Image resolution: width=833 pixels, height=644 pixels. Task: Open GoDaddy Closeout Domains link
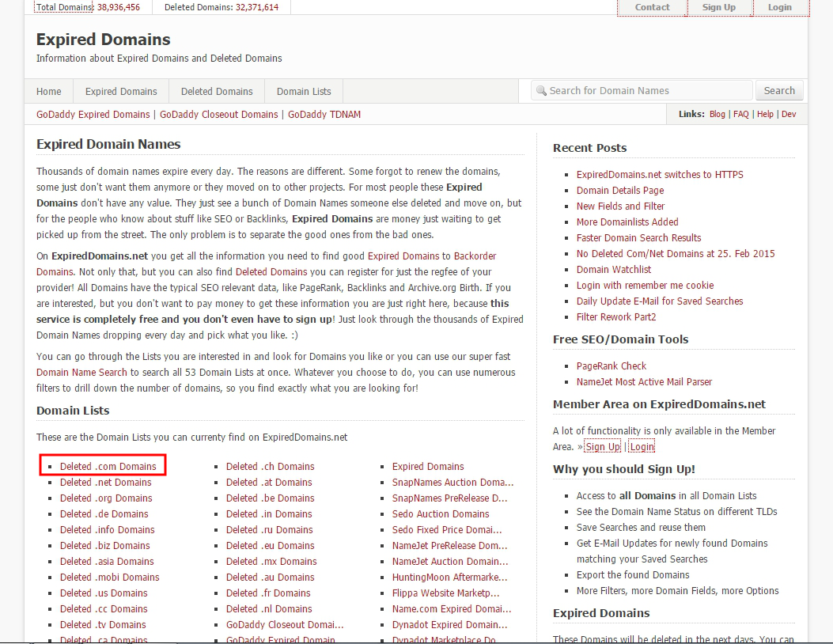[x=219, y=114]
